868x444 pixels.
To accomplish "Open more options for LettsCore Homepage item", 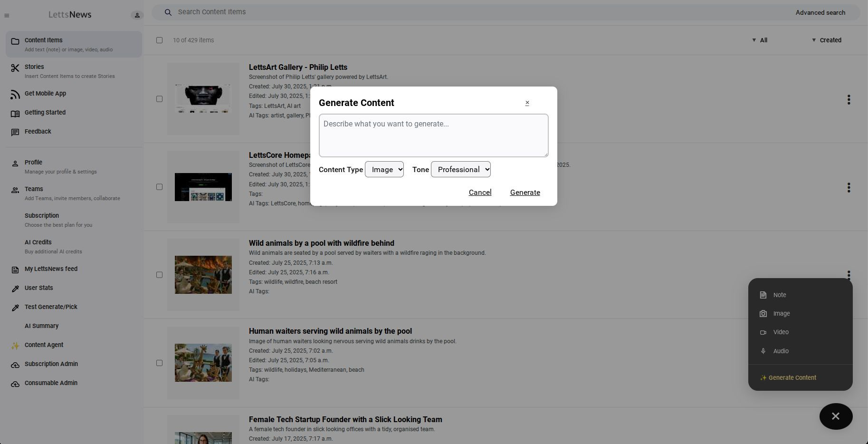I will tap(849, 187).
